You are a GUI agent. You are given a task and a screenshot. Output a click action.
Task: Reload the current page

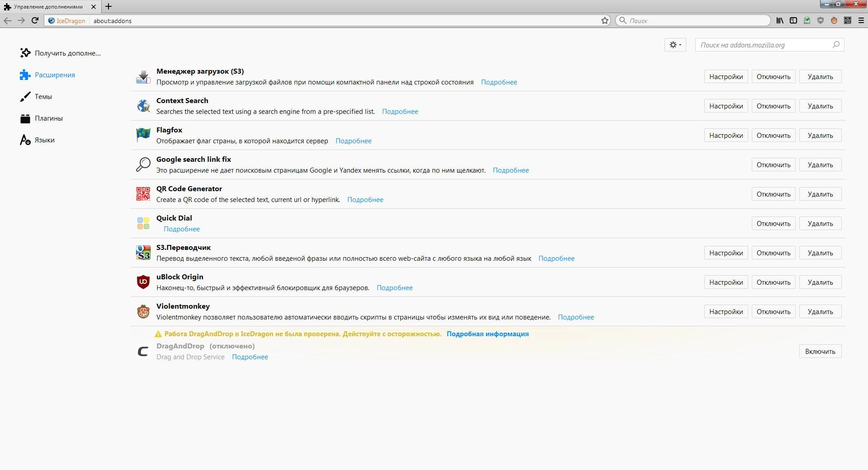(x=35, y=20)
